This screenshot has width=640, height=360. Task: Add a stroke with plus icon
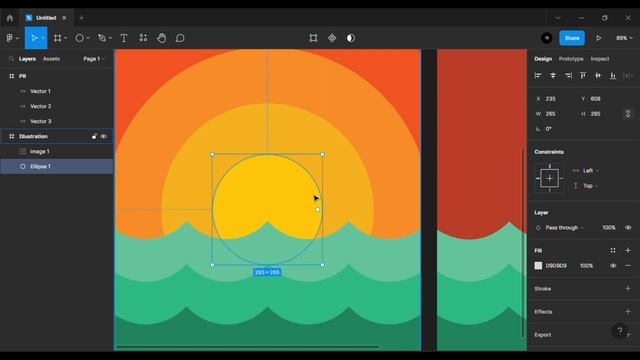[x=628, y=289]
